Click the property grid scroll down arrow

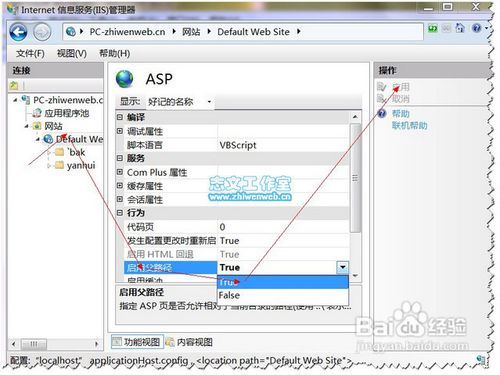click(x=355, y=276)
